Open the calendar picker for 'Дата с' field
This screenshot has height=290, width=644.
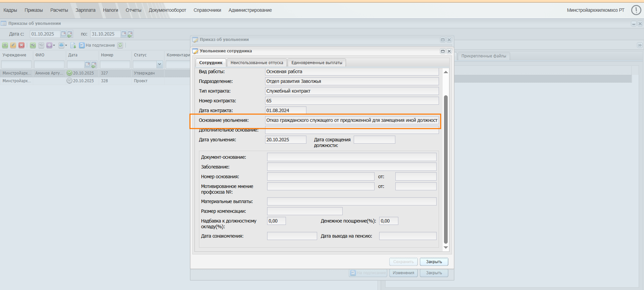tap(63, 34)
